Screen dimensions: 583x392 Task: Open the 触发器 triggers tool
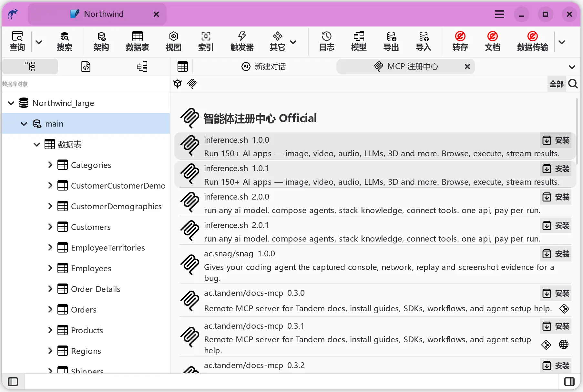pyautogui.click(x=242, y=41)
